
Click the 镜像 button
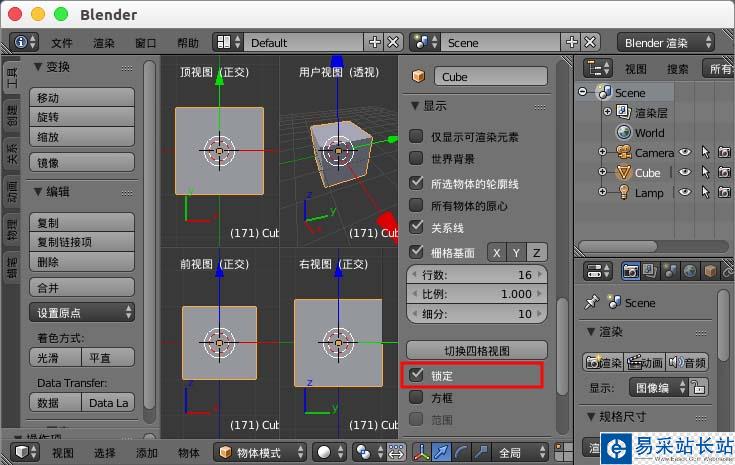[82, 163]
